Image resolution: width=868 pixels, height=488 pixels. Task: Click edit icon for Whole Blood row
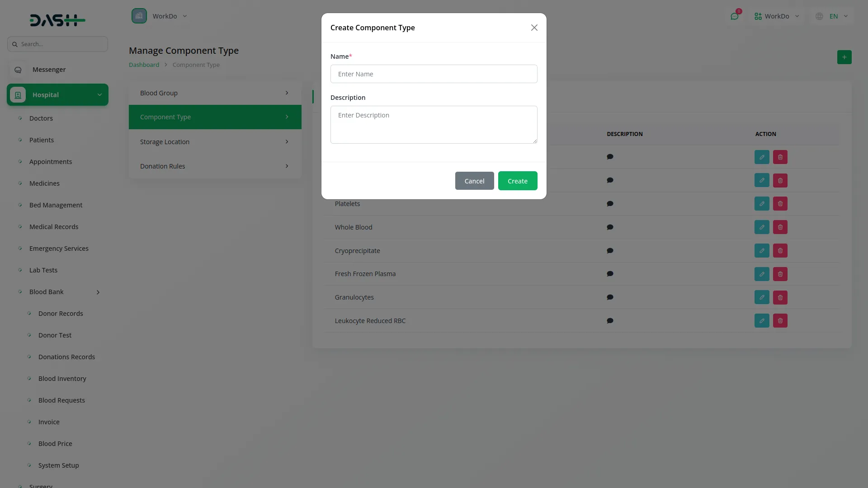[x=762, y=227]
